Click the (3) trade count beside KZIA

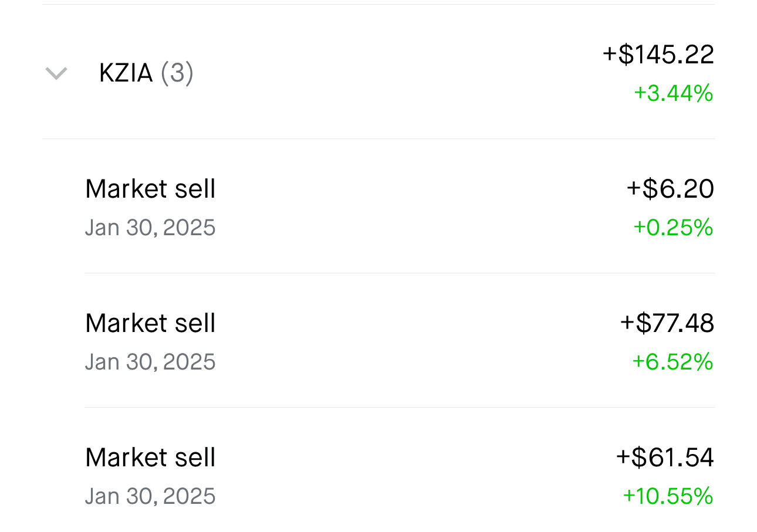pyautogui.click(x=177, y=73)
